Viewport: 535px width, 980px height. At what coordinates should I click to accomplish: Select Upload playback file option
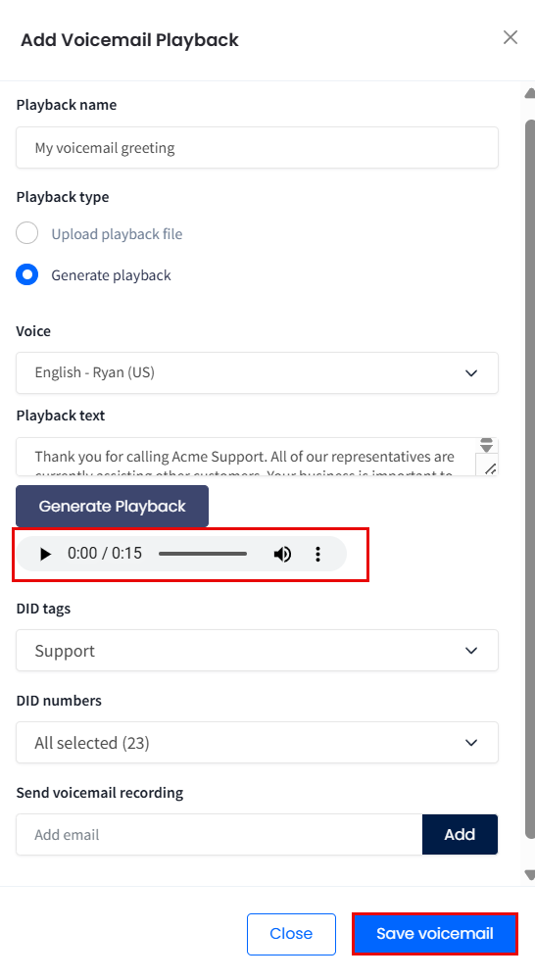click(26, 233)
